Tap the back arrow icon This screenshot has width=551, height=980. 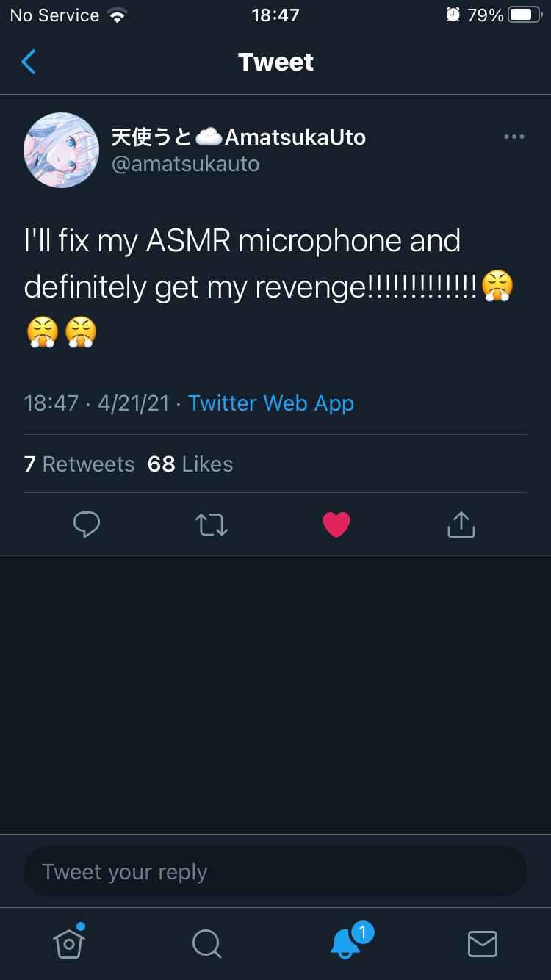pyautogui.click(x=29, y=62)
